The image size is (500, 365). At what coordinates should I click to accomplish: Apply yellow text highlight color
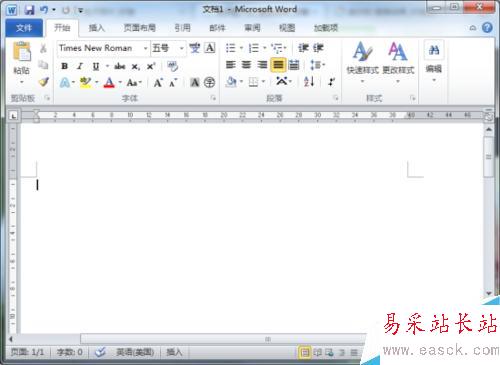[85, 82]
